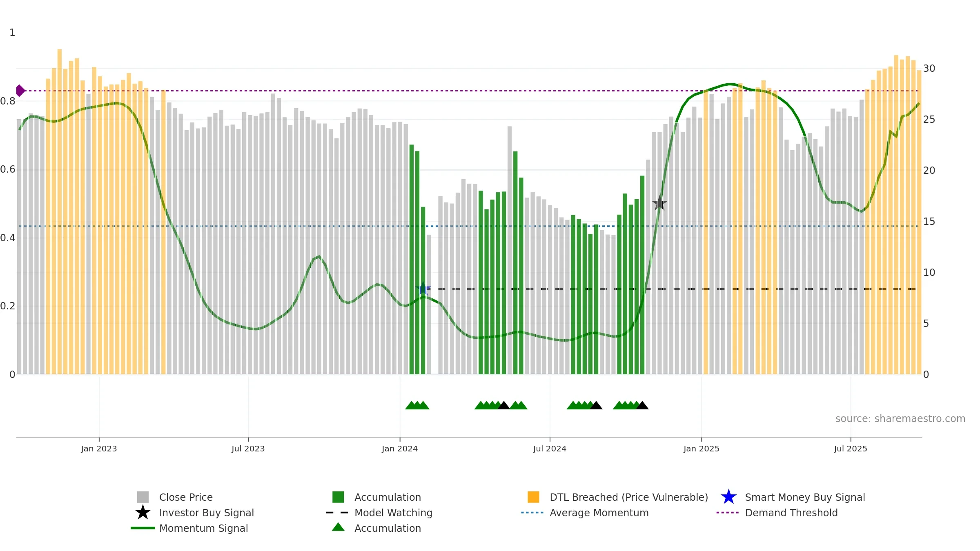The width and height of the screenshot is (980, 551).
Task: Click the gray star marker on the chart
Action: (x=659, y=203)
